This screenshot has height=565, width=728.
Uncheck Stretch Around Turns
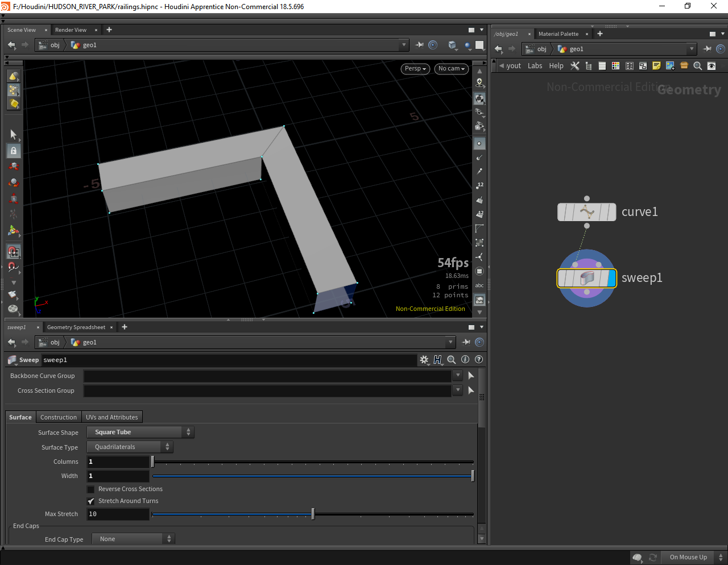[91, 501]
